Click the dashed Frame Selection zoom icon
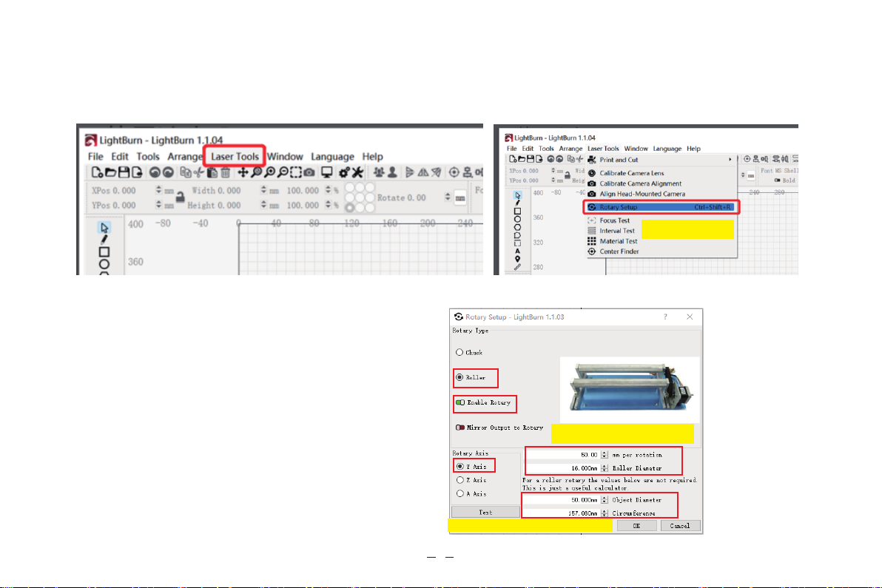 [x=296, y=172]
